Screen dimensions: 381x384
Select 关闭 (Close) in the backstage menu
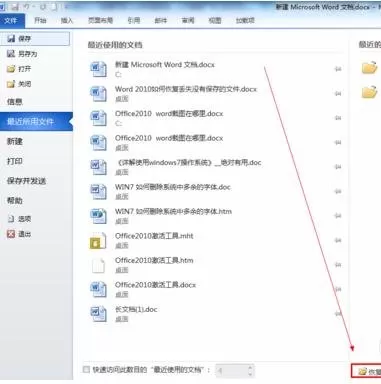pos(19,84)
